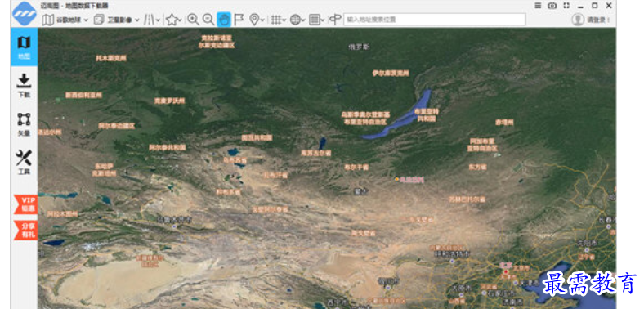
Task: Click the signpost icon beside search box
Action: pyautogui.click(x=336, y=20)
